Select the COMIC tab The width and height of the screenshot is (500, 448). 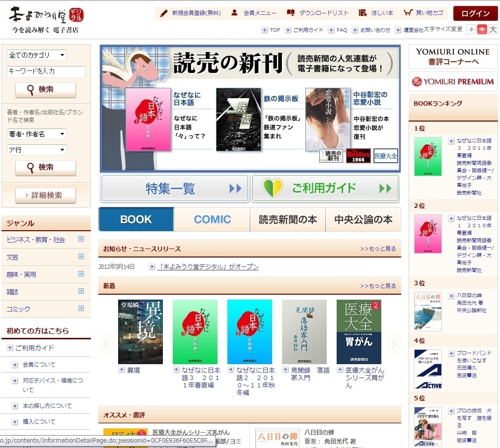pyautogui.click(x=212, y=219)
